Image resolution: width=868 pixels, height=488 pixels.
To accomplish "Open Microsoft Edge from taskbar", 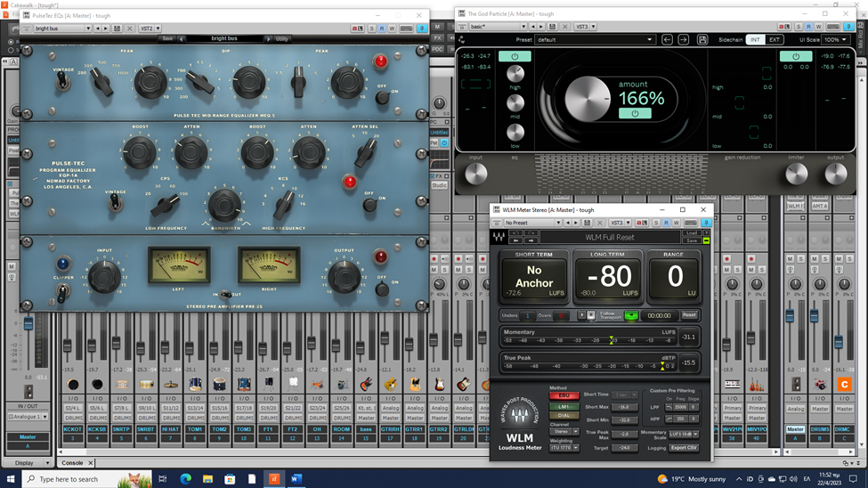I will [185, 478].
